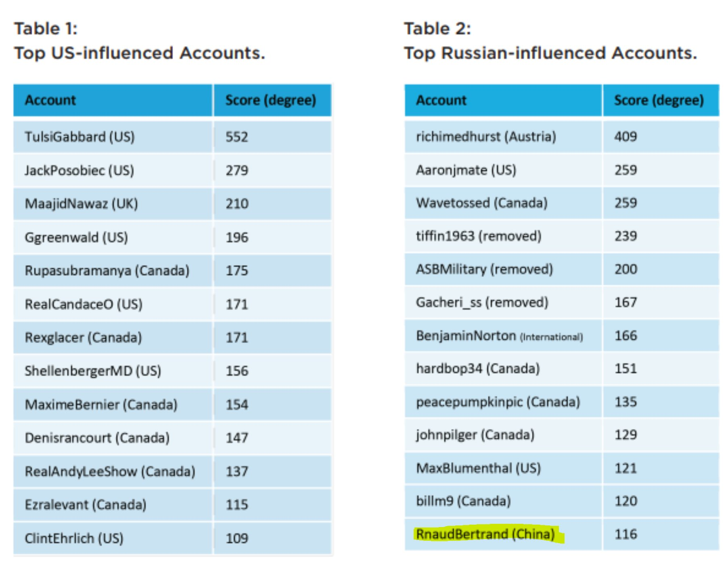The image size is (728, 567).
Task: Click the score 409 cell
Action: point(625,136)
